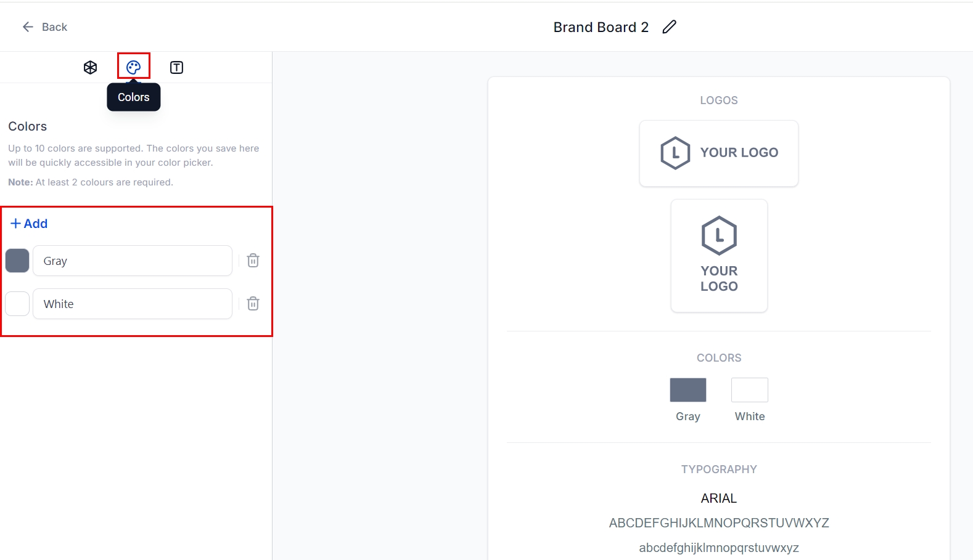Image resolution: width=973 pixels, height=560 pixels.
Task: Switch to the Typography tab icon
Action: (176, 68)
